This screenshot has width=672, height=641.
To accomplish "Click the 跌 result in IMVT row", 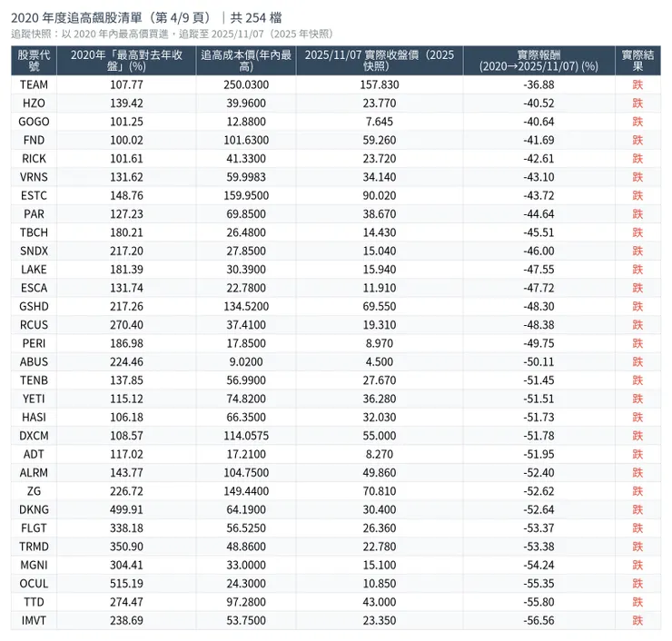I will pos(637,620).
